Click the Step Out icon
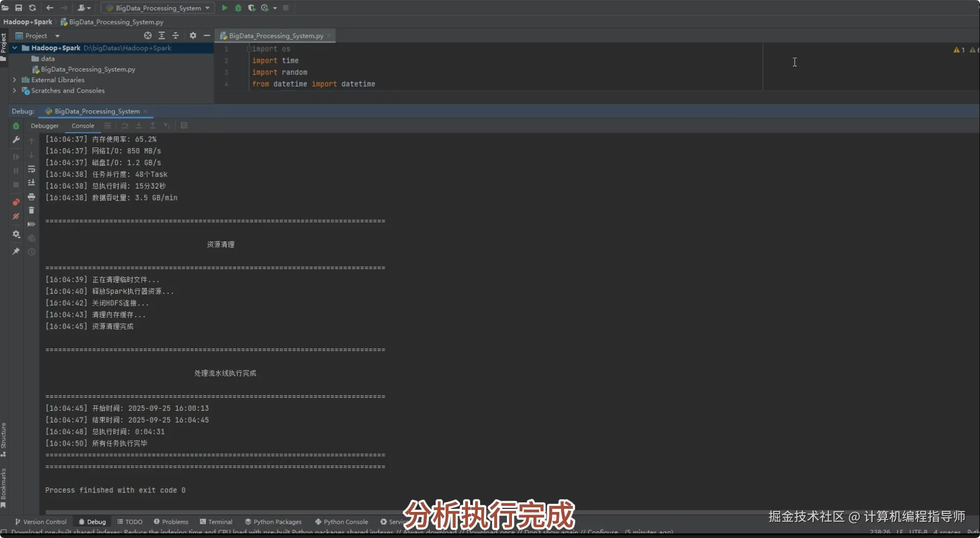This screenshot has height=538, width=980. [152, 126]
